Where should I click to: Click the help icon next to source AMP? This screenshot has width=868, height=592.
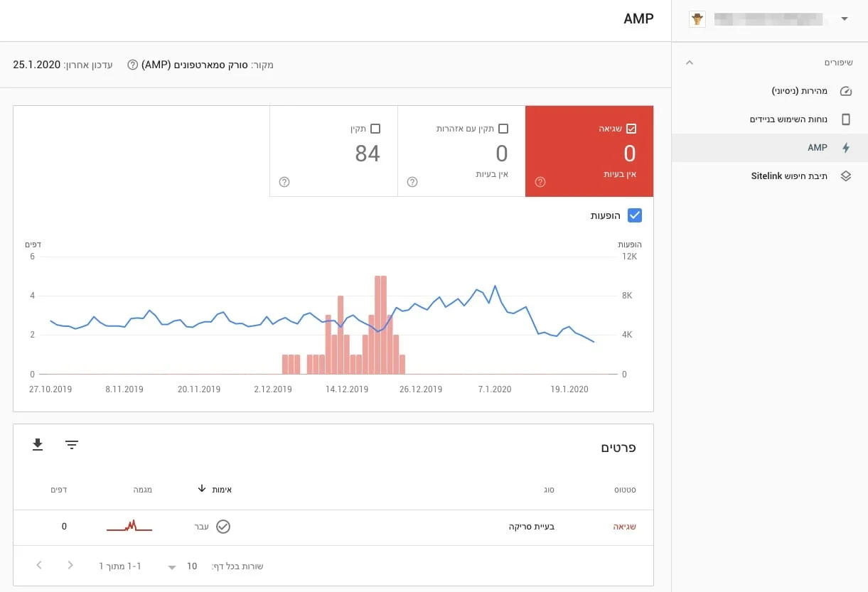(x=132, y=65)
